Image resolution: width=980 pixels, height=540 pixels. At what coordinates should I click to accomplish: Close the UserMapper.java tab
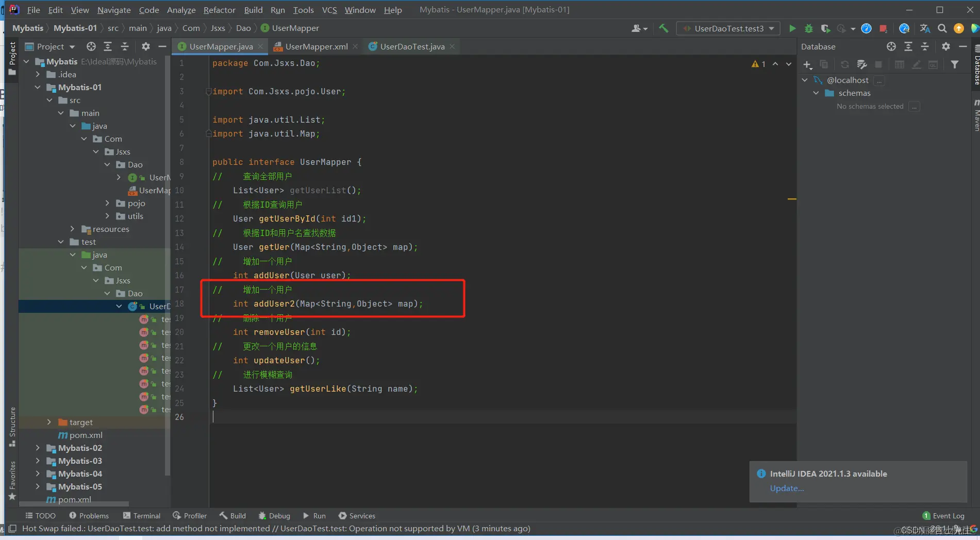coord(260,46)
